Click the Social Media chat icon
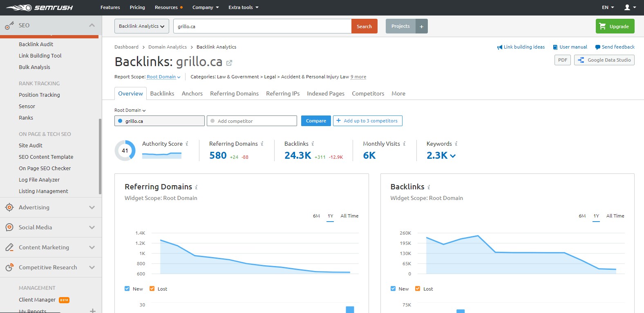The height and width of the screenshot is (313, 644). (9, 227)
